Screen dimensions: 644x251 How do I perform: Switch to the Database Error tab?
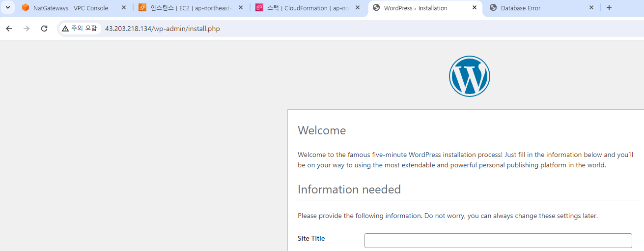tap(542, 8)
